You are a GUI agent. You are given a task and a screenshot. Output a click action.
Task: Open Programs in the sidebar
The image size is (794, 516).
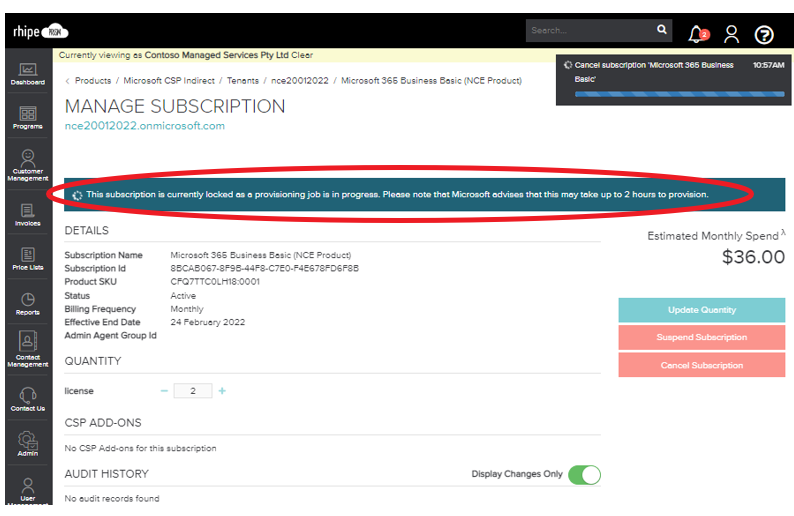pos(28,118)
